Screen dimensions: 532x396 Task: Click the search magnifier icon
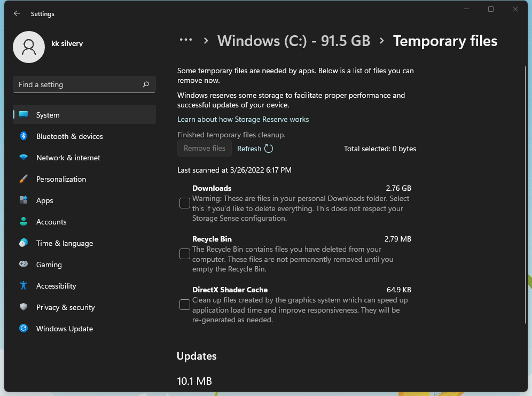tap(146, 84)
